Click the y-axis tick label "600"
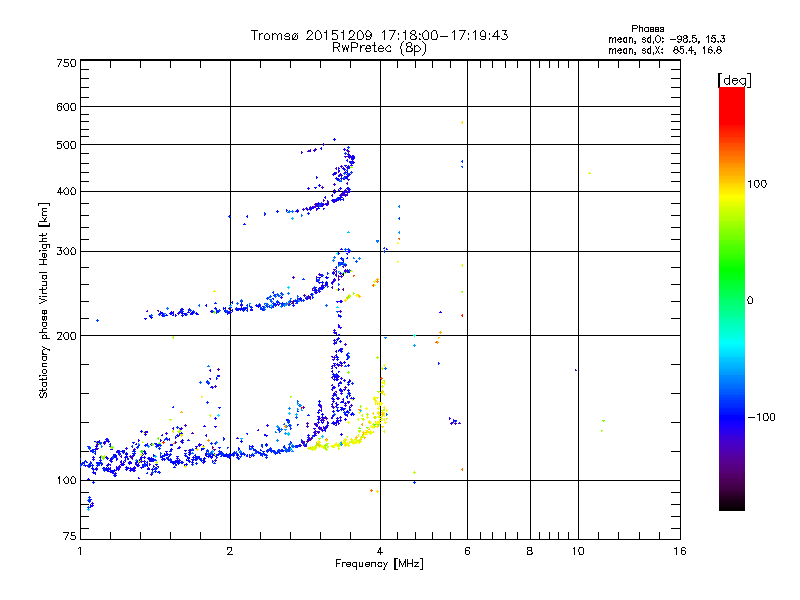Image resolution: width=800 pixels, height=600 pixels. pos(66,107)
